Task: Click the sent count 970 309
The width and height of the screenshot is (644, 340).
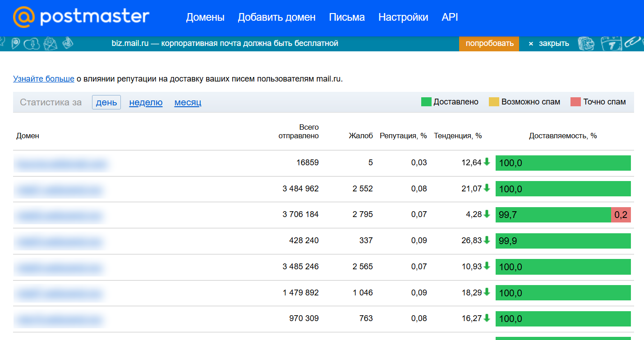Action: click(304, 318)
